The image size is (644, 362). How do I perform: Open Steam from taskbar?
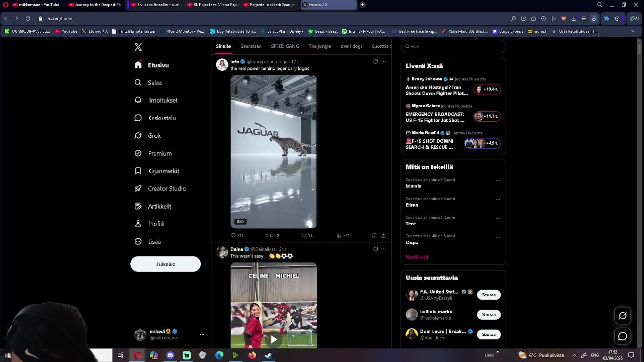(269, 355)
